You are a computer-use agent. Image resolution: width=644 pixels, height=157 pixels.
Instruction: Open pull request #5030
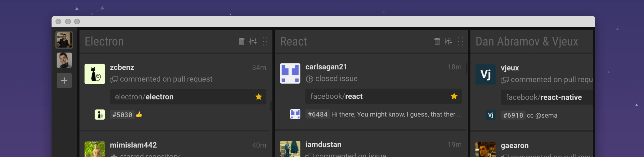point(122,115)
